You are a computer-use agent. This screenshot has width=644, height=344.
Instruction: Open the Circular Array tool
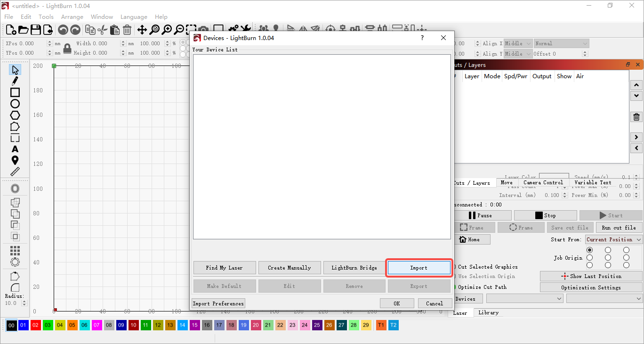(x=15, y=262)
